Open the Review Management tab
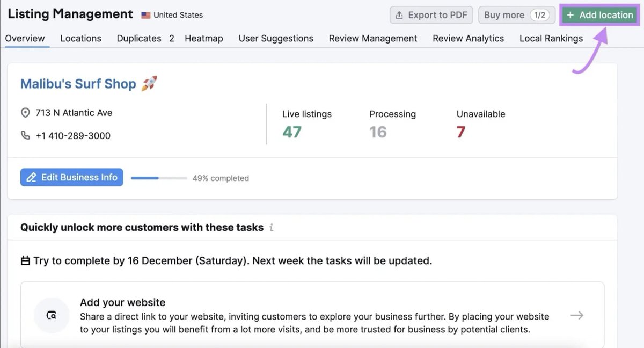644x348 pixels. 373,38
